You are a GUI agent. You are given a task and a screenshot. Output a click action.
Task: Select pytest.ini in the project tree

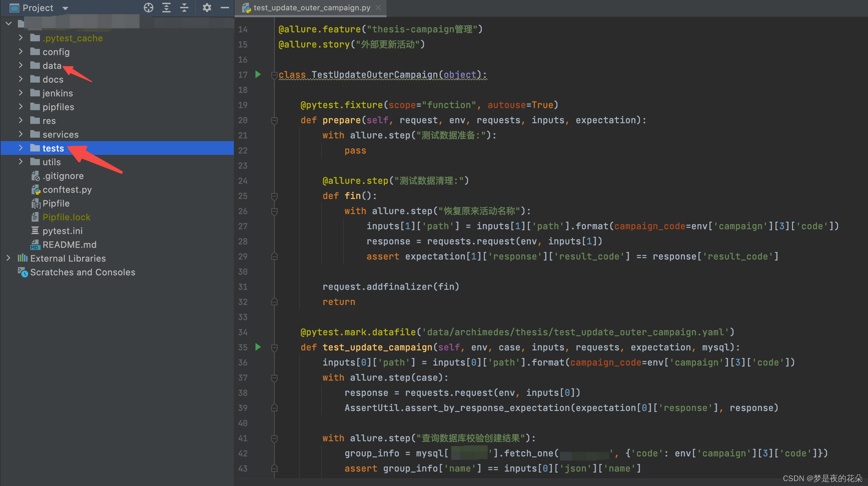62,231
